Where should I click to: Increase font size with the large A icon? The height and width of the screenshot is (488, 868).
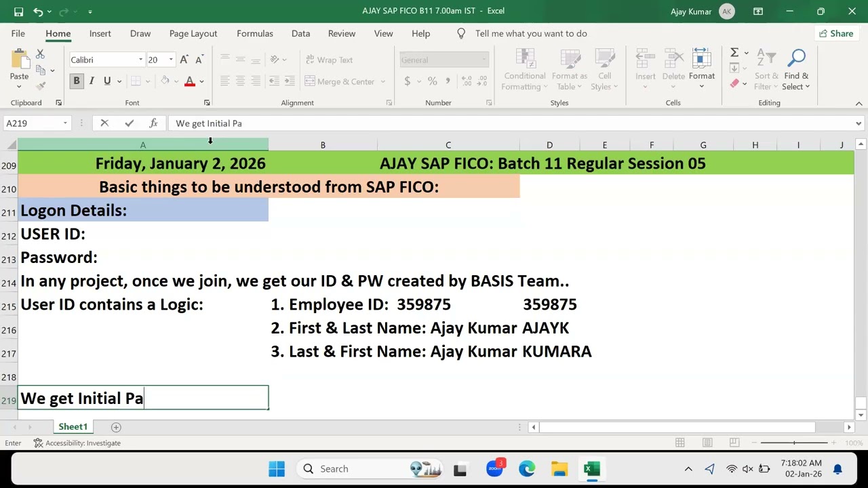tap(184, 60)
